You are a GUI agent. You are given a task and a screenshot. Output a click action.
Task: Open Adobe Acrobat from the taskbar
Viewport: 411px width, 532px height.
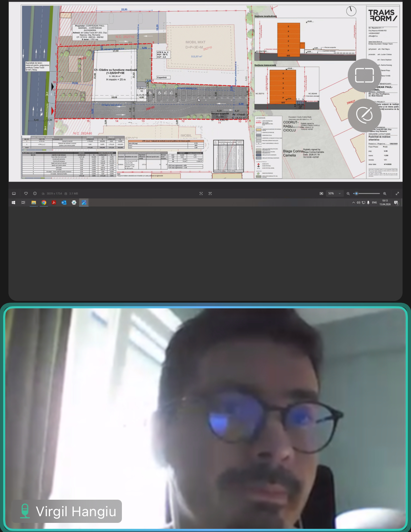(54, 203)
